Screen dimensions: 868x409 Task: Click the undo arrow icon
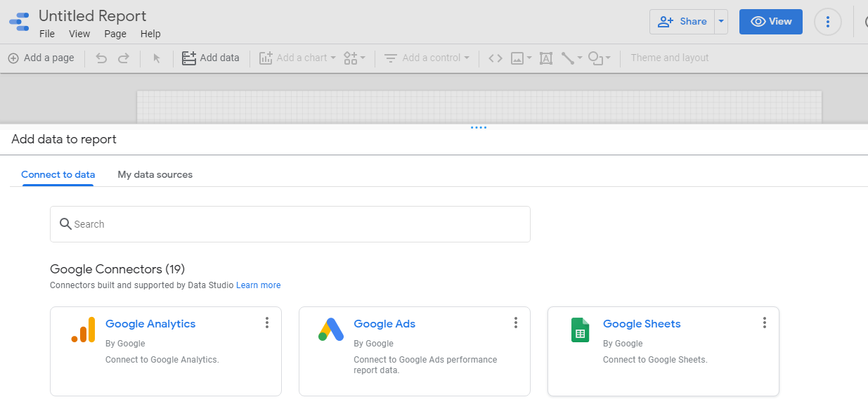[101, 58]
